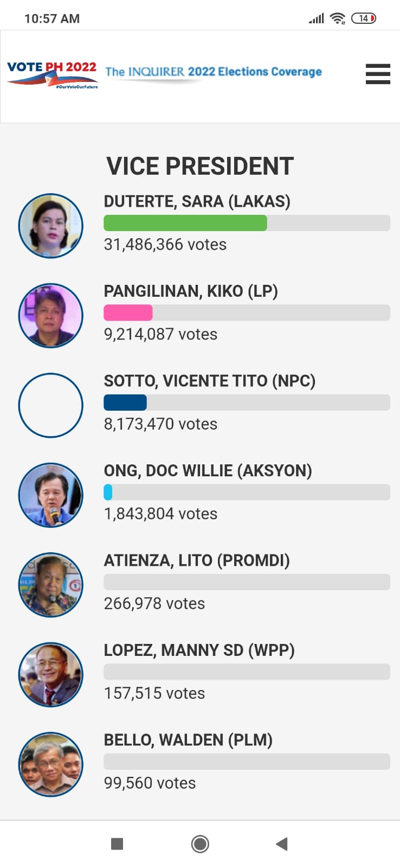Click the green Duterte vote bar
400x868 pixels.
(x=185, y=223)
